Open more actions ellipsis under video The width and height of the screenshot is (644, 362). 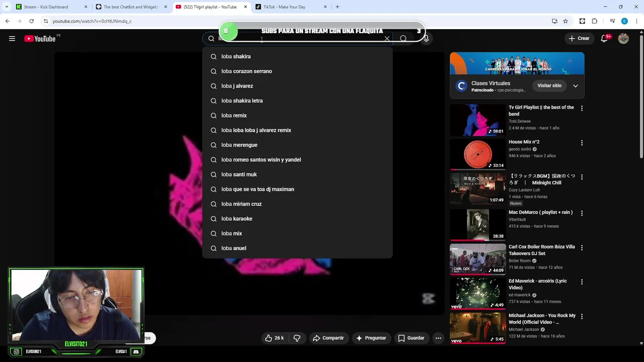(438, 338)
